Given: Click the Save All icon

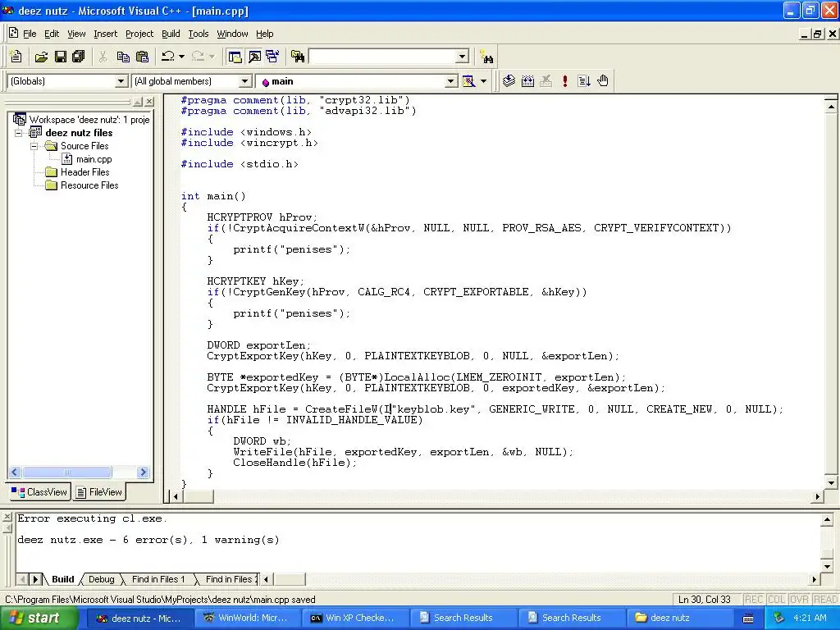Looking at the screenshot, I should 78,57.
